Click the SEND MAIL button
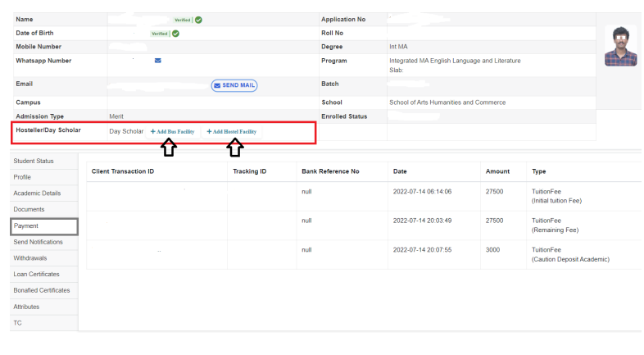The image size is (644, 355). pos(235,84)
